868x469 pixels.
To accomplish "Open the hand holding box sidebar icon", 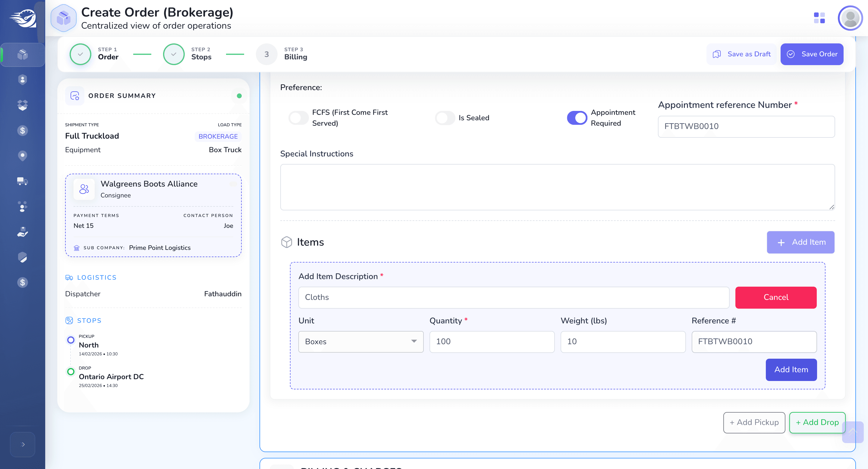I will (23, 232).
